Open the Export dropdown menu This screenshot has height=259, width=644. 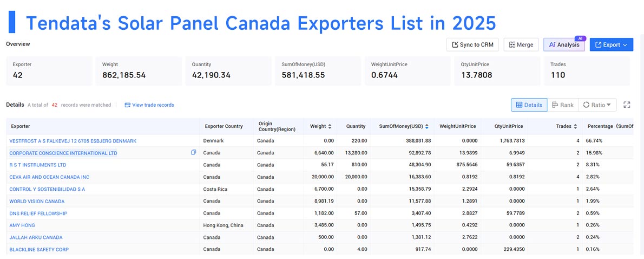tap(611, 45)
